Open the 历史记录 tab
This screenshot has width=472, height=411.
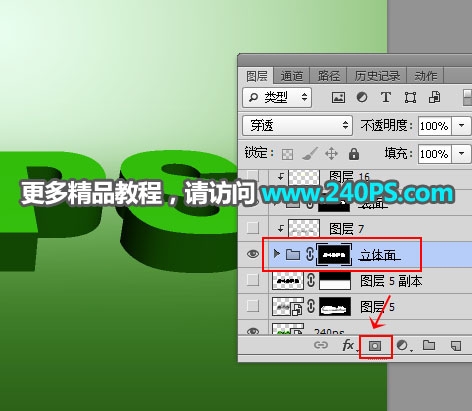tap(377, 76)
